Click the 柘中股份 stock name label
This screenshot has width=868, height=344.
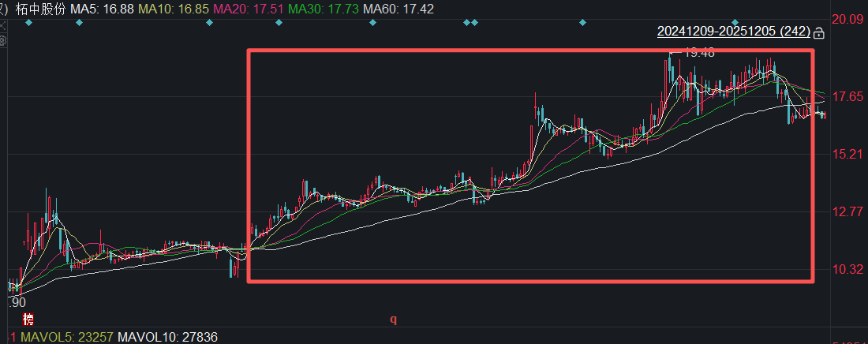[x=37, y=8]
